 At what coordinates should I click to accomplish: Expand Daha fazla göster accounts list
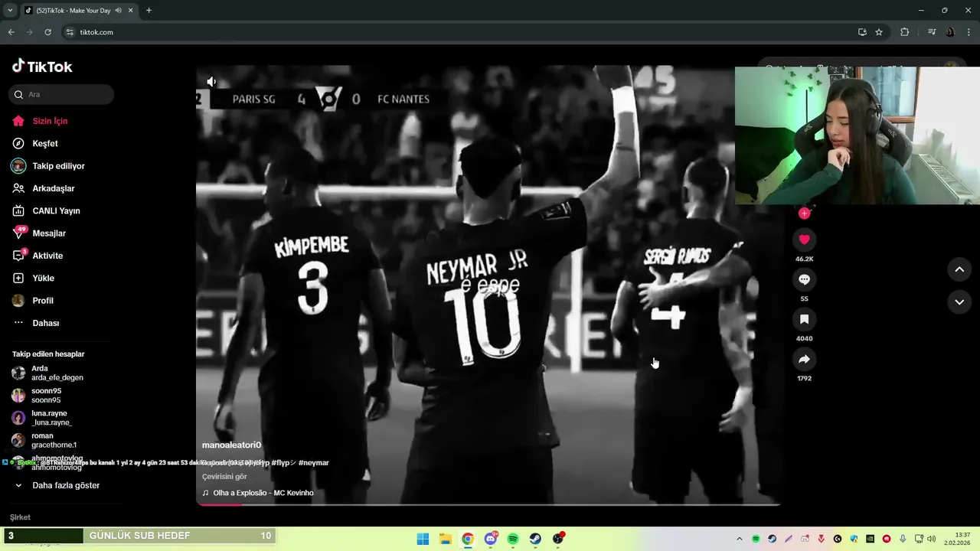(x=57, y=485)
